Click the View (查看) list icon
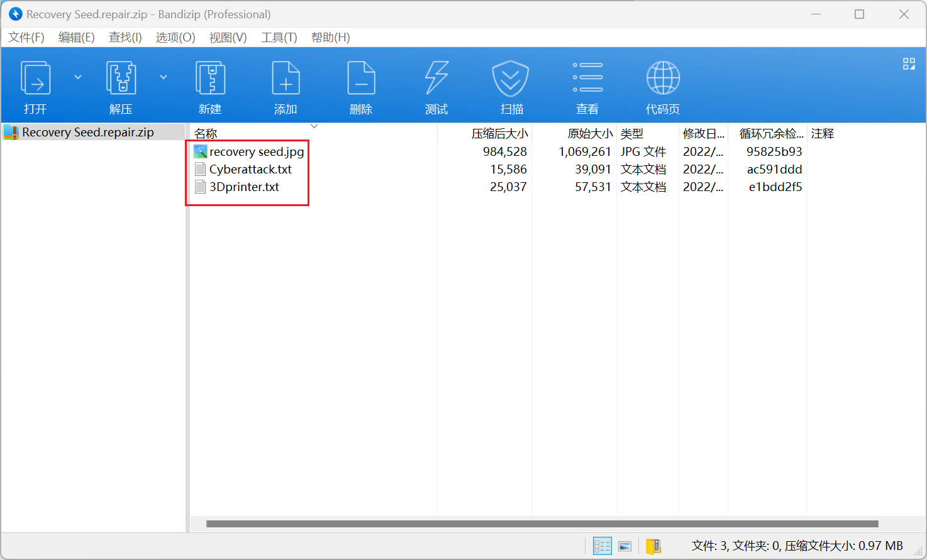Screen dimensions: 927x560 tap(587, 77)
